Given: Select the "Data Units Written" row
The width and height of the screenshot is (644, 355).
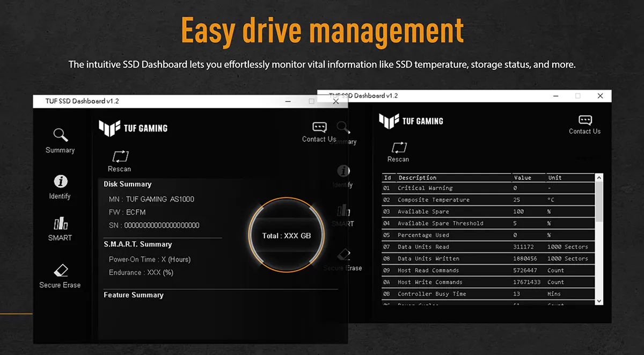Looking at the screenshot, I should coord(488,259).
